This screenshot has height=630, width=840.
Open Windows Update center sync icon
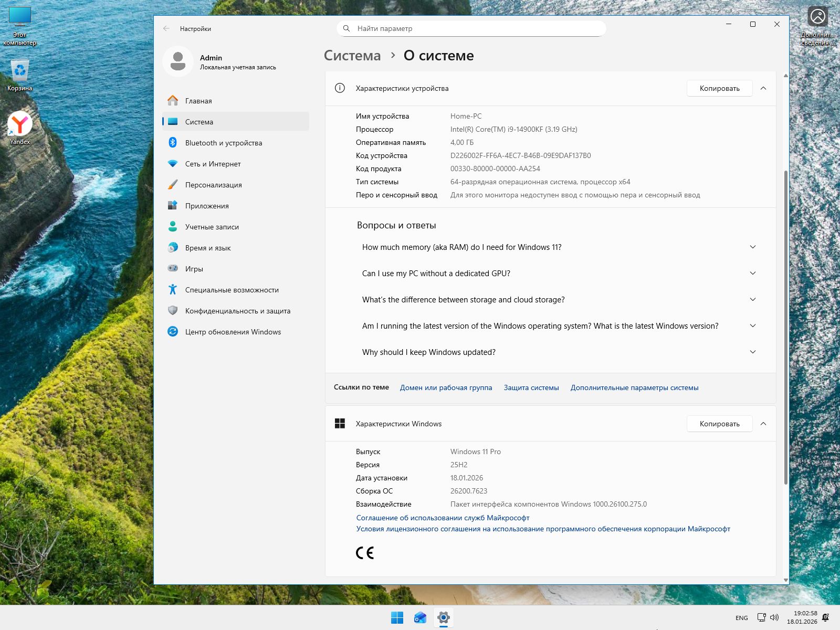coord(173,332)
